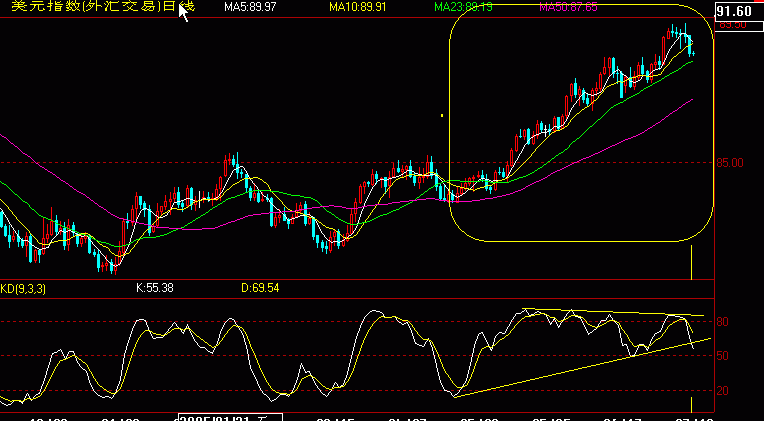This screenshot has height=421, width=764.
Task: Select the MA10:89.91 moving average label
Action: [x=358, y=7]
